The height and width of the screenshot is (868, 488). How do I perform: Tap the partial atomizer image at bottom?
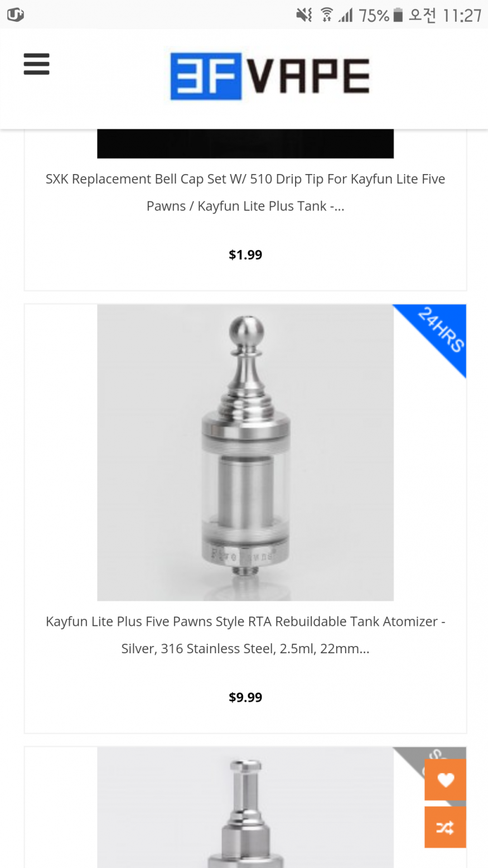(x=245, y=807)
